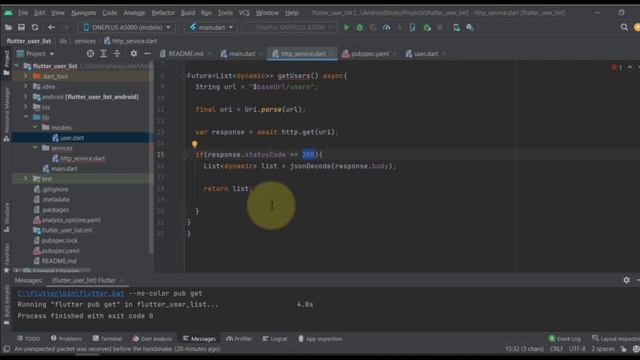The height and width of the screenshot is (360, 640).
Task: Select http_service.dart in project tree
Action: coord(82,158)
